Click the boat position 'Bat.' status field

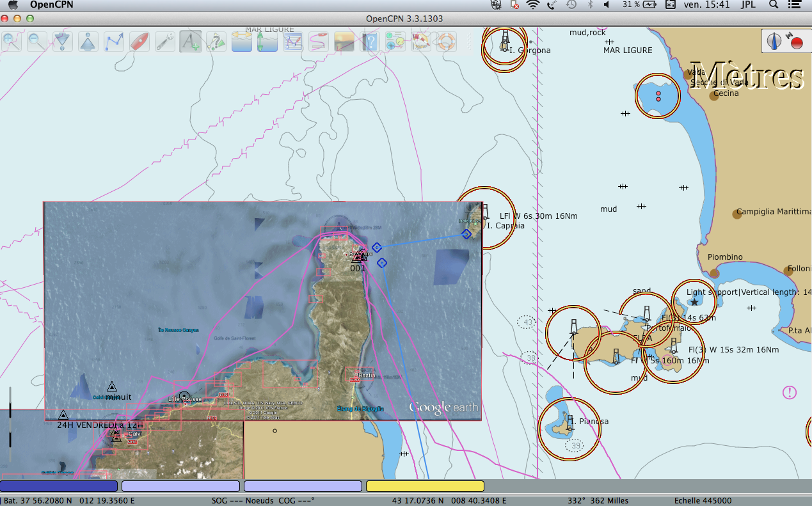pos(68,501)
